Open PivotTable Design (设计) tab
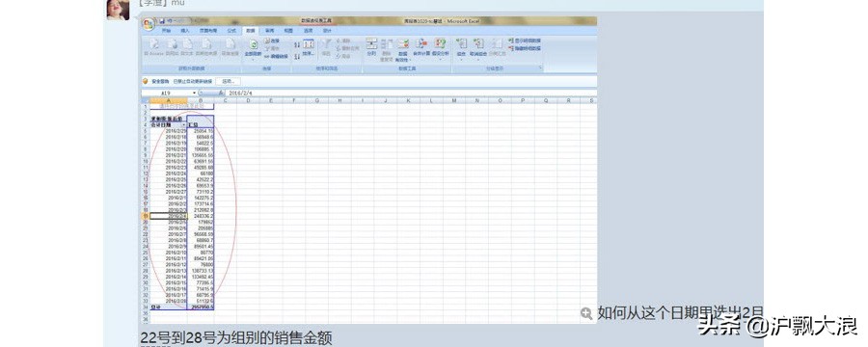This screenshot has height=347, width=868. tap(327, 31)
